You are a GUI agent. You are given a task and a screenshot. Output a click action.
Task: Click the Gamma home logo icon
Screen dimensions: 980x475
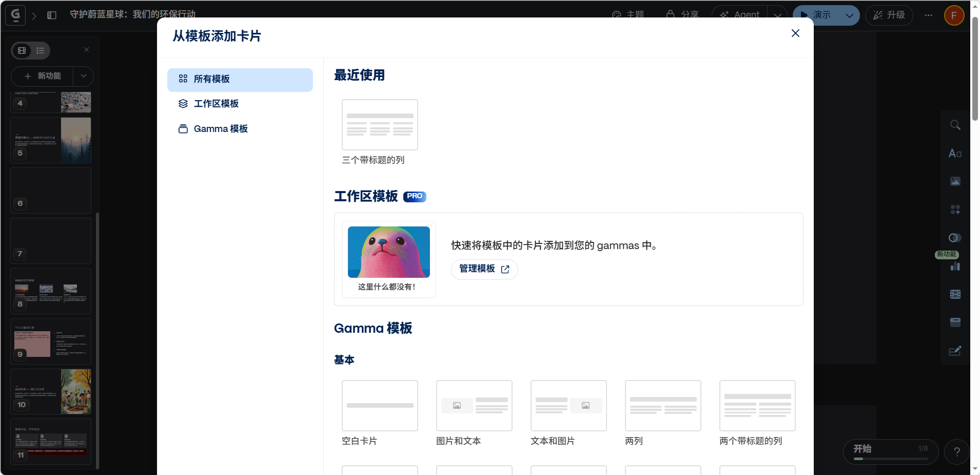tap(15, 15)
